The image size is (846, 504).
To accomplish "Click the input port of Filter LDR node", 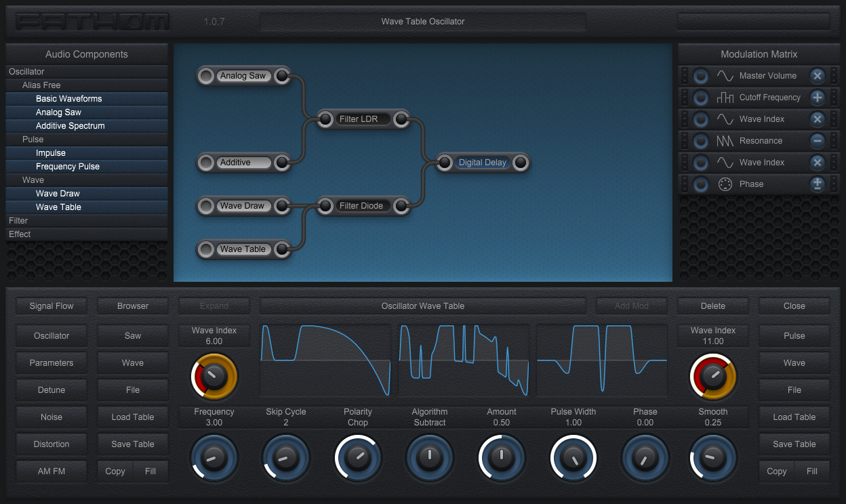I will tap(325, 119).
